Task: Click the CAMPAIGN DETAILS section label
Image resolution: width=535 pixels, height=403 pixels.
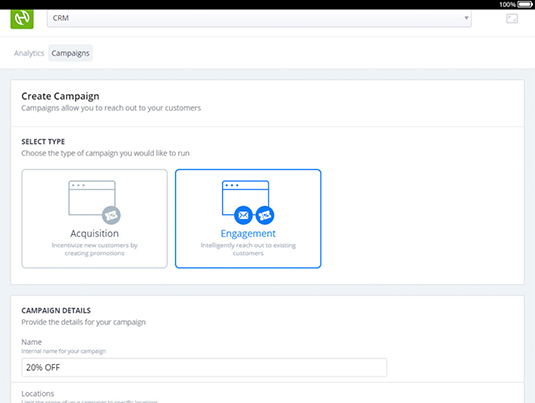Action: [x=56, y=311]
